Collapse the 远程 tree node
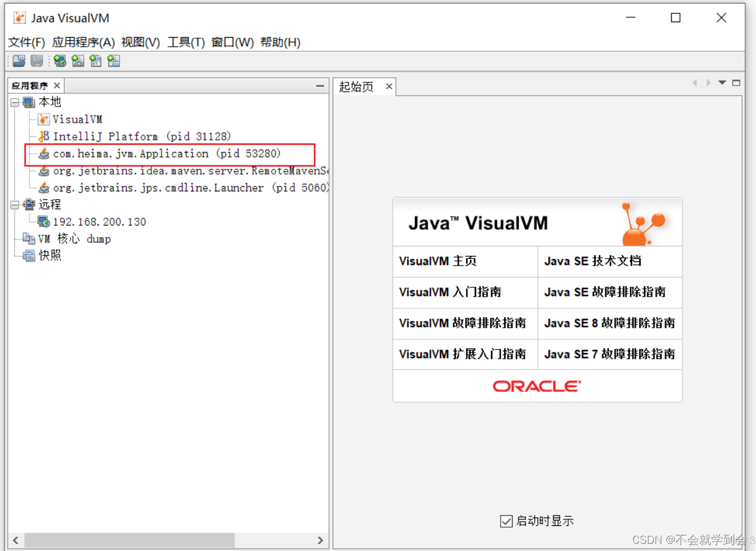 click(x=14, y=205)
